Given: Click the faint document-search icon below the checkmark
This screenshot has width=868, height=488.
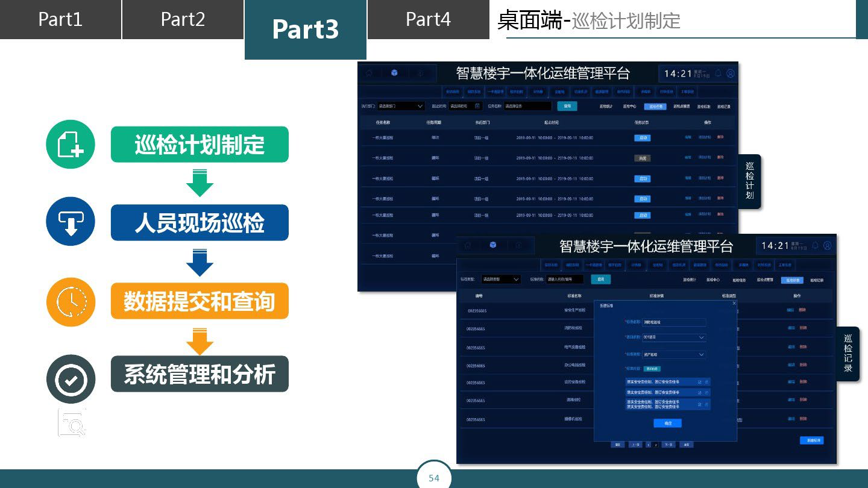Looking at the screenshot, I should pos(72,422).
